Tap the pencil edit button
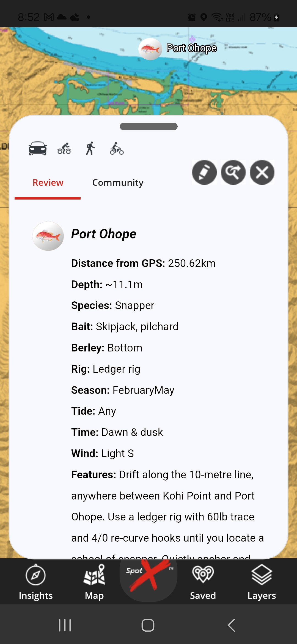 click(204, 172)
